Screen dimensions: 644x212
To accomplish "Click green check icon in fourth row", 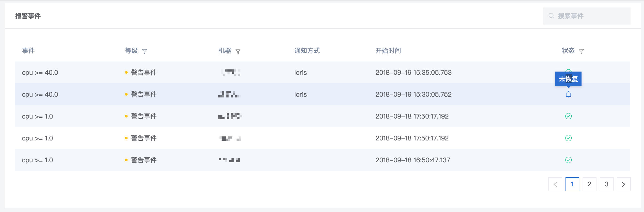I will tap(568, 138).
